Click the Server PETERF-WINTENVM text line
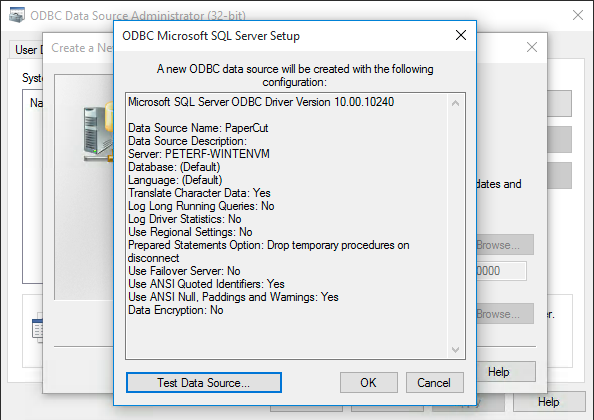 coord(199,154)
